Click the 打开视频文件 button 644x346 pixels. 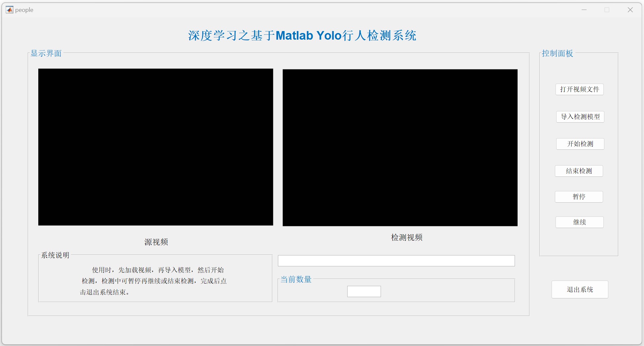coord(579,89)
